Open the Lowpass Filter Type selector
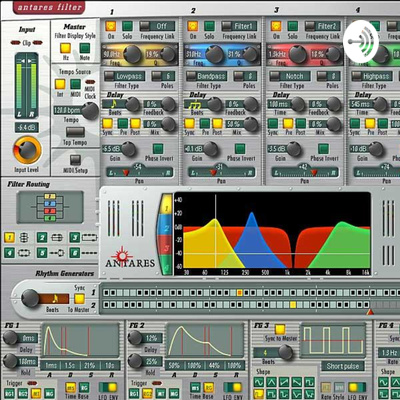400x400 pixels. pyautogui.click(x=124, y=76)
